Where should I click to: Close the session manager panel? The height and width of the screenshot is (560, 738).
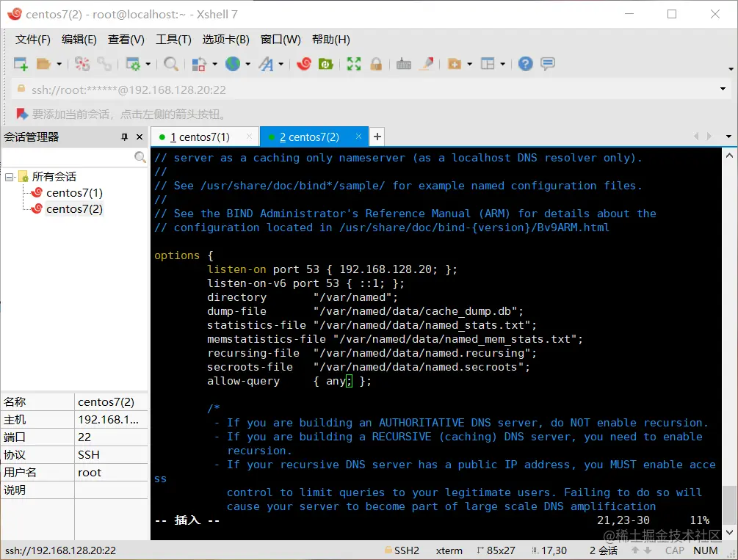(140, 137)
